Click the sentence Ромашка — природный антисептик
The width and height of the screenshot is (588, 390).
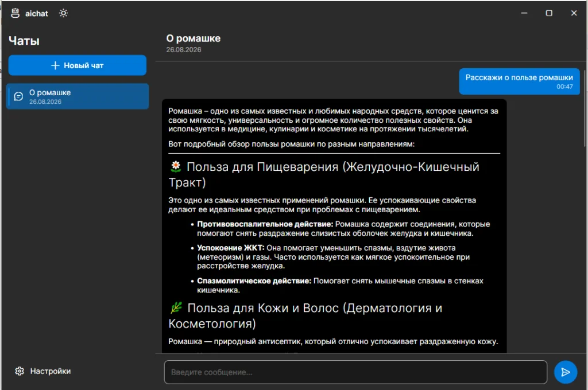tap(333, 342)
